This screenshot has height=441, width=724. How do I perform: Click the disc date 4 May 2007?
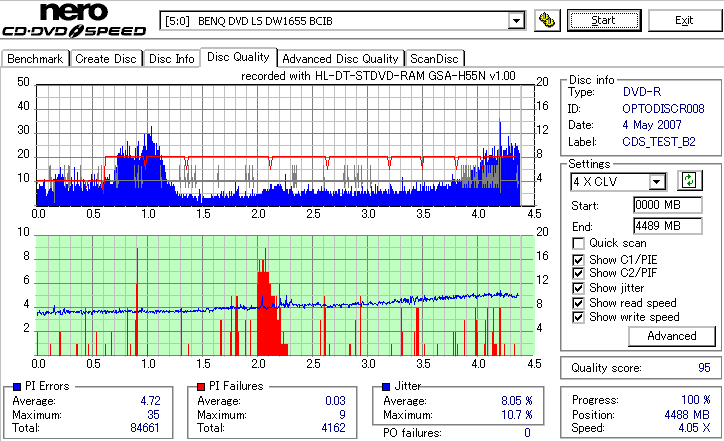[x=652, y=125]
